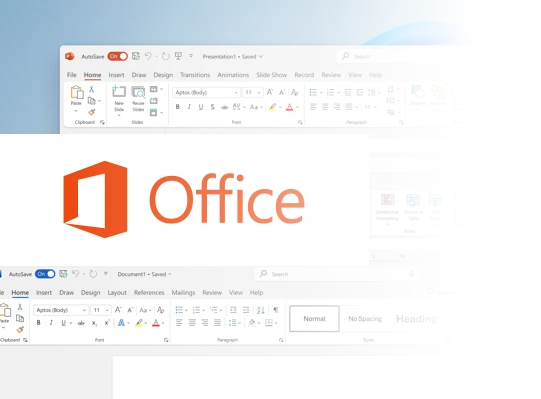The image size is (541, 399).
Task: Undo last action in Word
Action: 76,274
